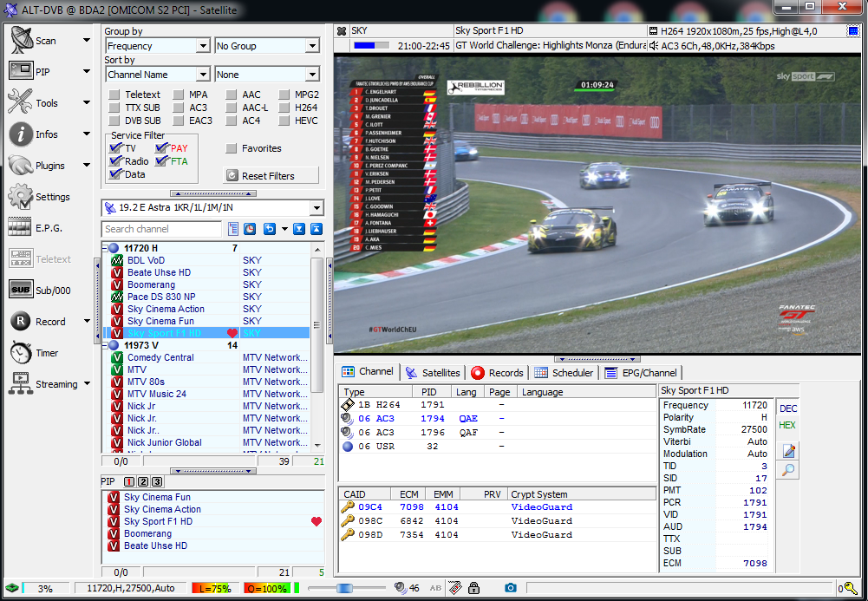Image resolution: width=868 pixels, height=601 pixels.
Task: Click the HEX button
Action: pyautogui.click(x=787, y=425)
